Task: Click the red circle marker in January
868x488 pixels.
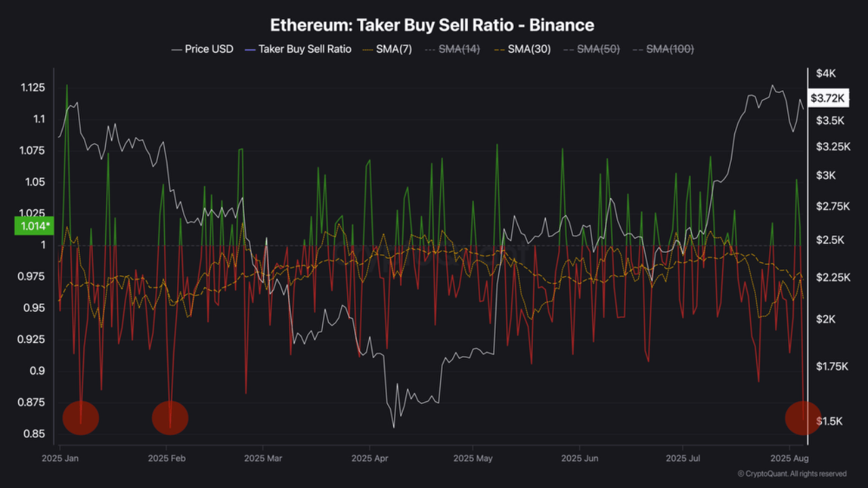Action: (x=81, y=418)
